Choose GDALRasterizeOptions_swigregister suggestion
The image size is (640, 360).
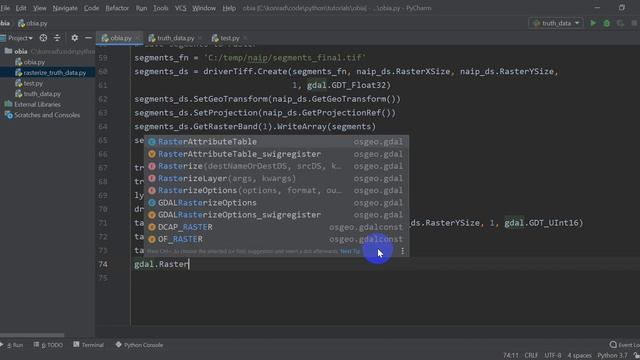276,215
